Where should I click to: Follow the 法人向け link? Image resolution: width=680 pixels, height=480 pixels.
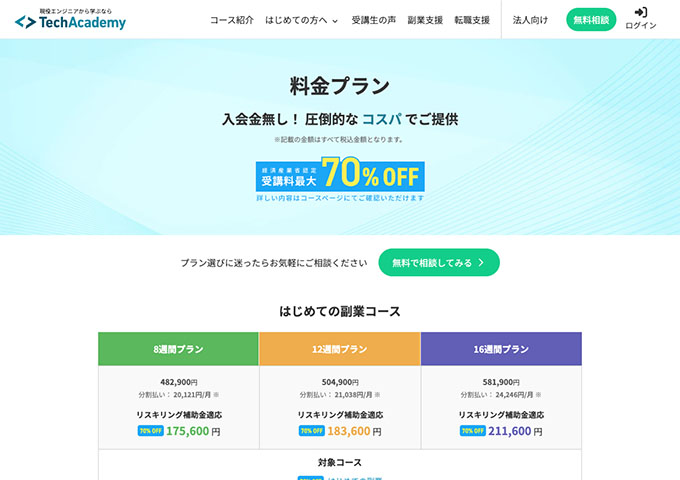530,20
